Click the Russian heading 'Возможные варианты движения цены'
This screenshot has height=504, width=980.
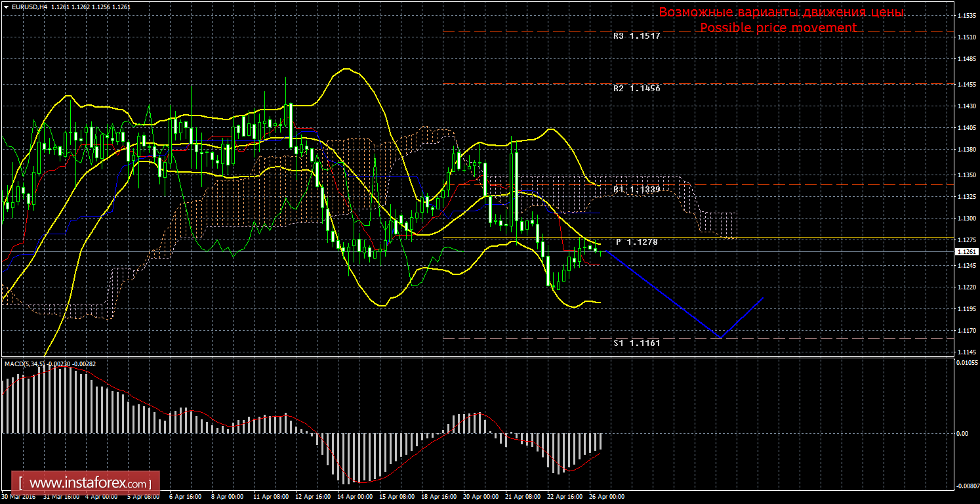click(782, 12)
